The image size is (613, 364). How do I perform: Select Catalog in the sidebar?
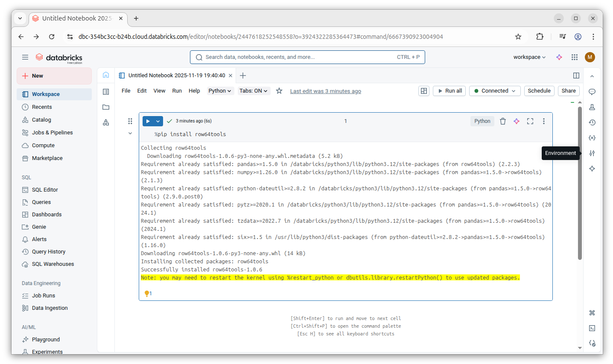click(41, 120)
